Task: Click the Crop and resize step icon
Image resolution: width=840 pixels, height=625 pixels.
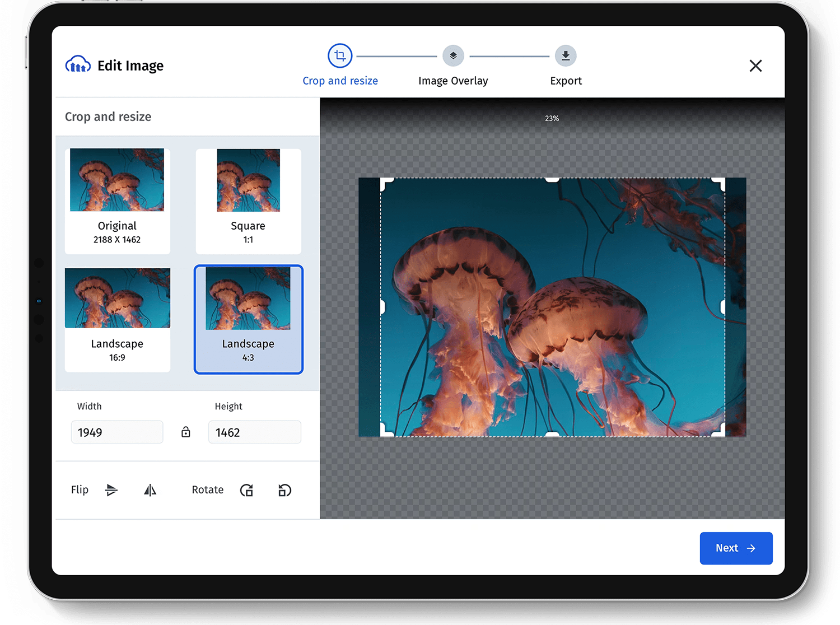Action: [340, 56]
